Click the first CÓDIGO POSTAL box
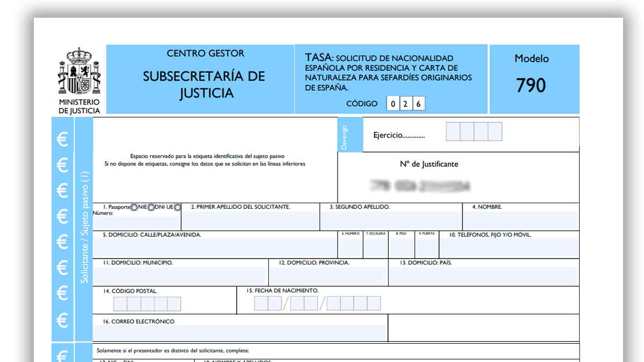644x362 pixels. [x=119, y=303]
